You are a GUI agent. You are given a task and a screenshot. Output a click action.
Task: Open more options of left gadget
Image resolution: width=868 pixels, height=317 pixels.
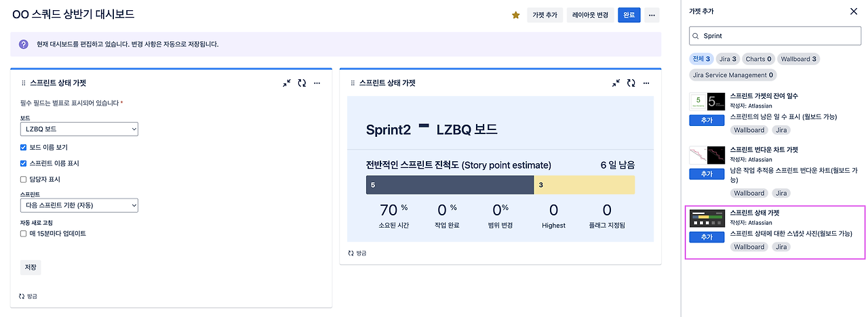pyautogui.click(x=317, y=83)
